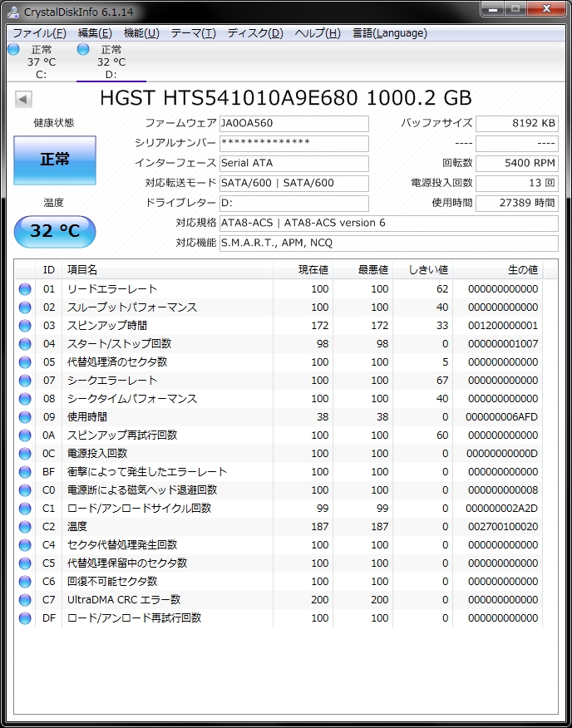Viewport: 572px width, 728px height.
Task: Click the CrystalDiskInfo title bar icon
Action: click(12, 12)
